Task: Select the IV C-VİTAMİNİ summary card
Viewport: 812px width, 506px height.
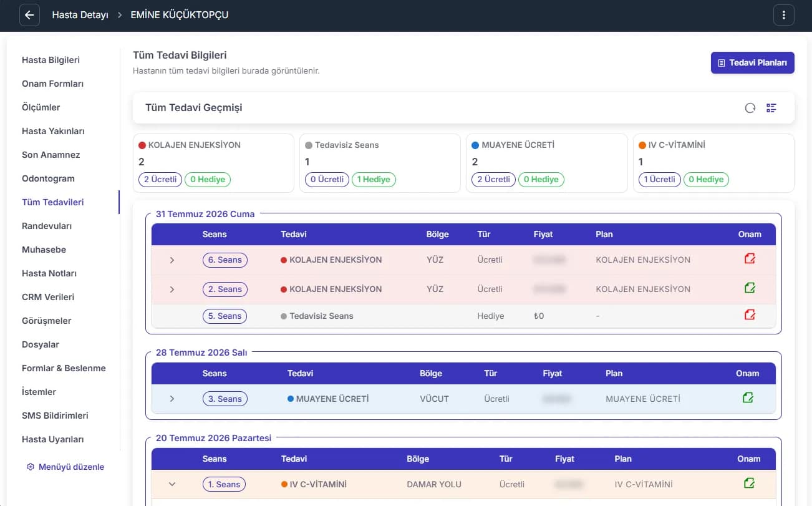Action: (x=713, y=163)
